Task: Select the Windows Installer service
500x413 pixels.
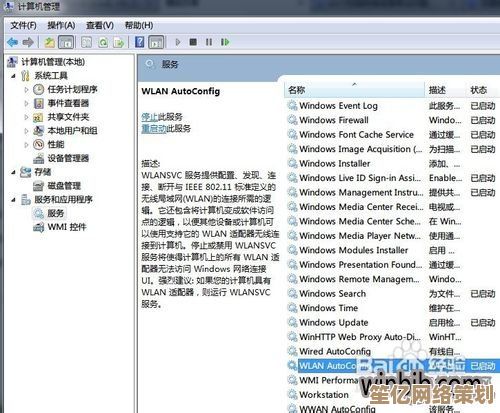Action: (393, 164)
